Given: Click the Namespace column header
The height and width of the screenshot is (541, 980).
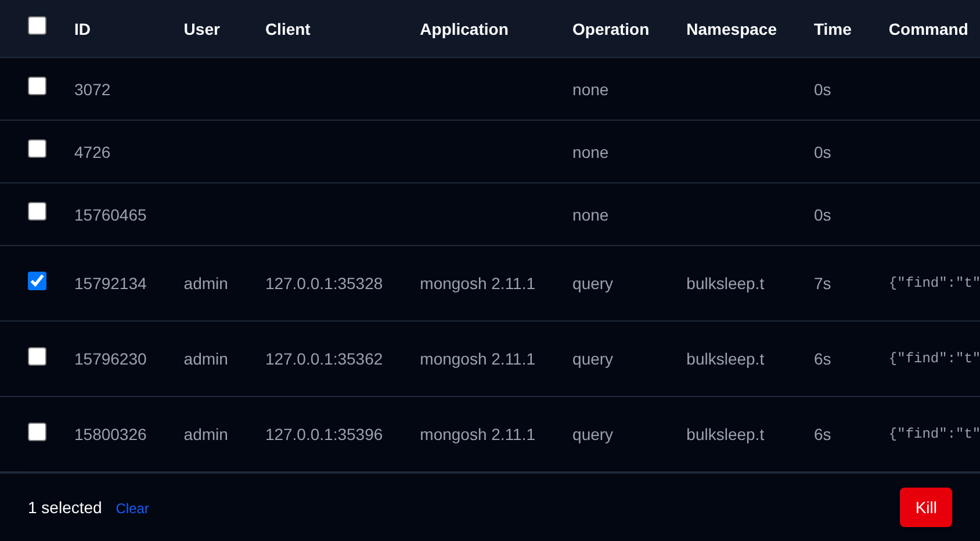Looking at the screenshot, I should click(731, 29).
